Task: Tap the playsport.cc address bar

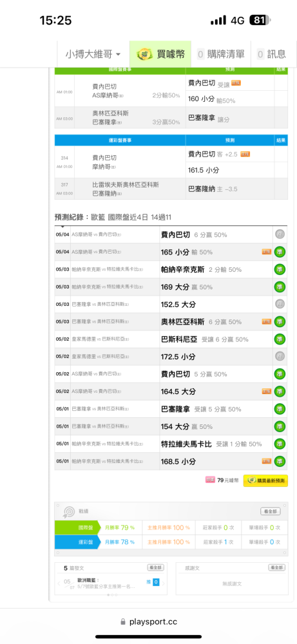Action: pos(148,622)
